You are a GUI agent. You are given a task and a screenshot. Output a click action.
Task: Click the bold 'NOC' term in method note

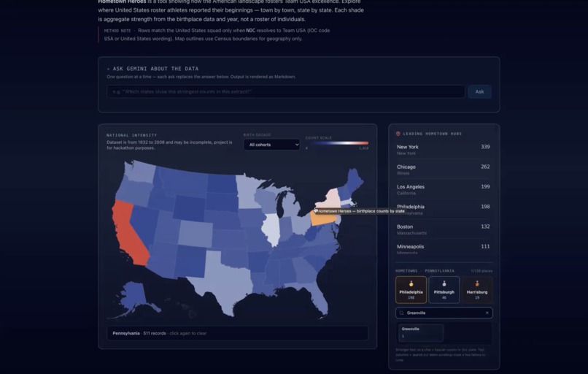point(250,31)
